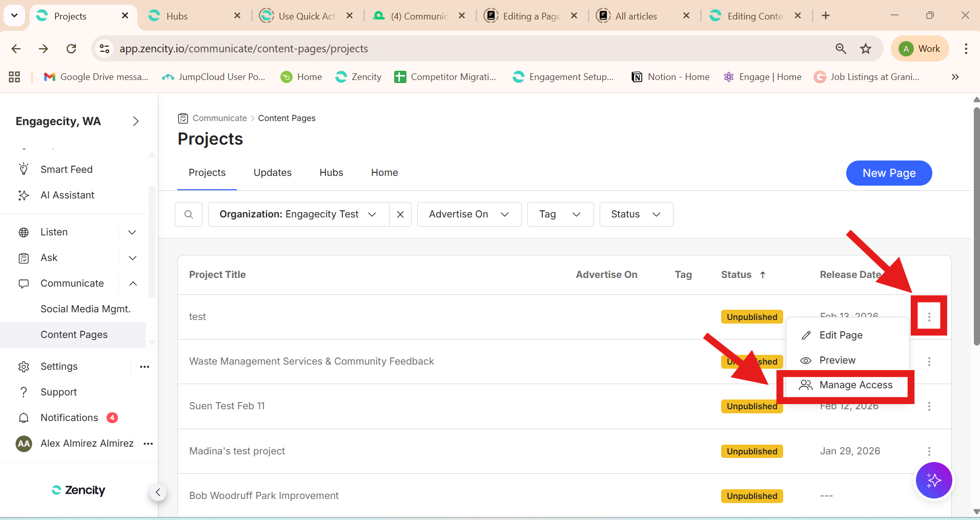This screenshot has height=520, width=980.
Task: Clear the Organization filter with X
Action: pyautogui.click(x=400, y=214)
